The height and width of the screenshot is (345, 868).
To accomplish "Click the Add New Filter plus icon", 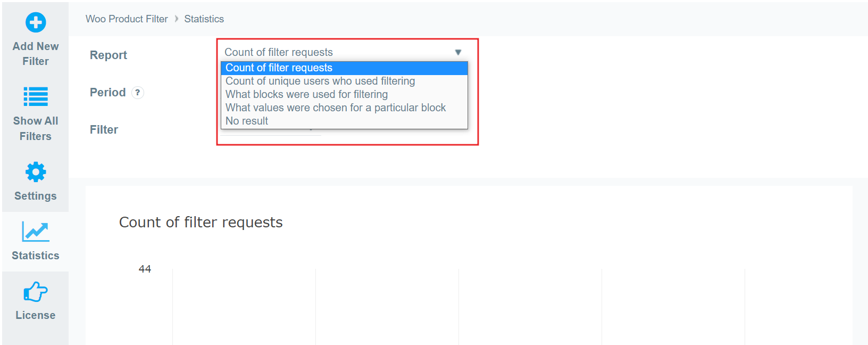I will [36, 22].
